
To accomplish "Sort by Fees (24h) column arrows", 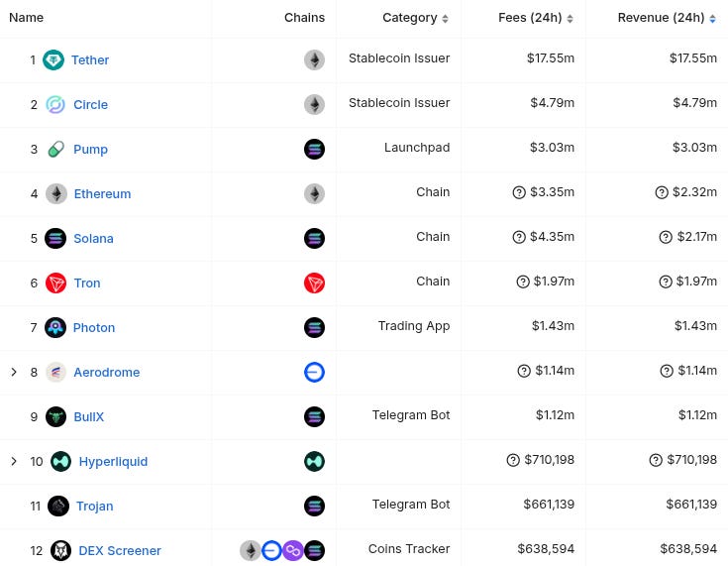I will click(571, 19).
